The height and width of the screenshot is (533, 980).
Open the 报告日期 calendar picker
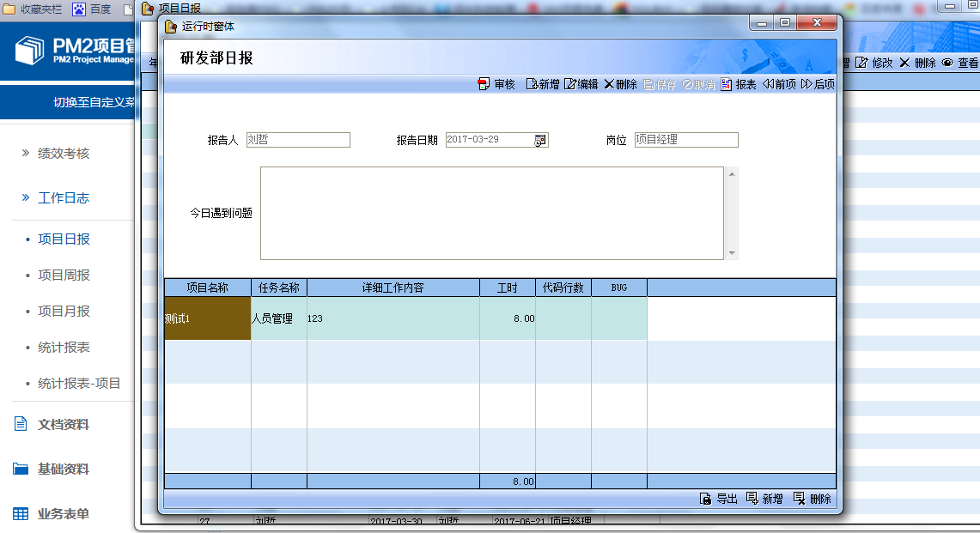coord(540,140)
